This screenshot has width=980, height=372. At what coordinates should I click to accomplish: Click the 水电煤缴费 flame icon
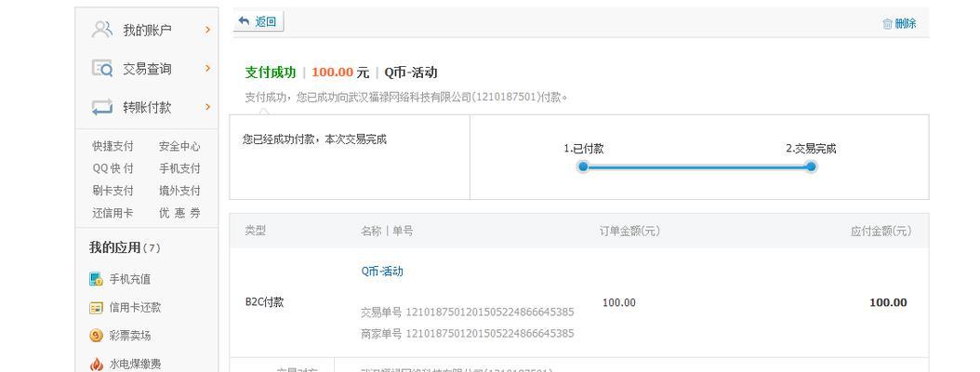pos(97,364)
